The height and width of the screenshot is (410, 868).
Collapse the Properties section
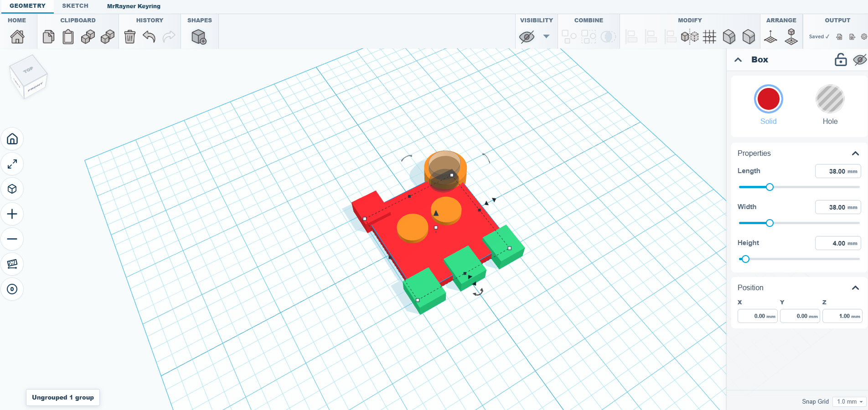point(855,154)
